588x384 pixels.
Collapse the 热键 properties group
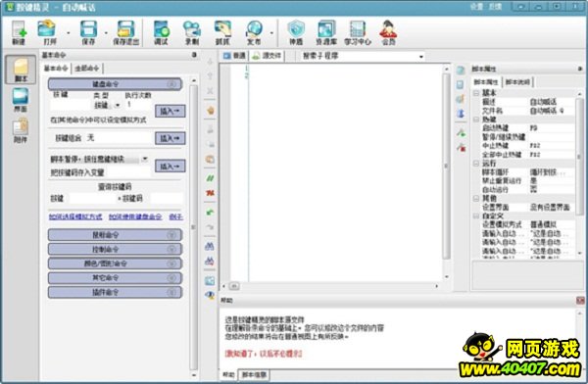pyautogui.click(x=476, y=120)
